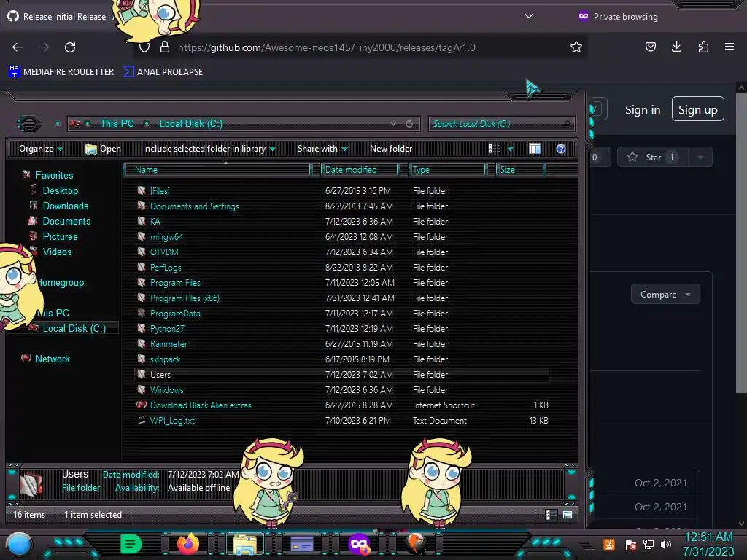Screen dimensions: 747x560
Task: Click the GitHub Sign in link
Action: coord(643,110)
